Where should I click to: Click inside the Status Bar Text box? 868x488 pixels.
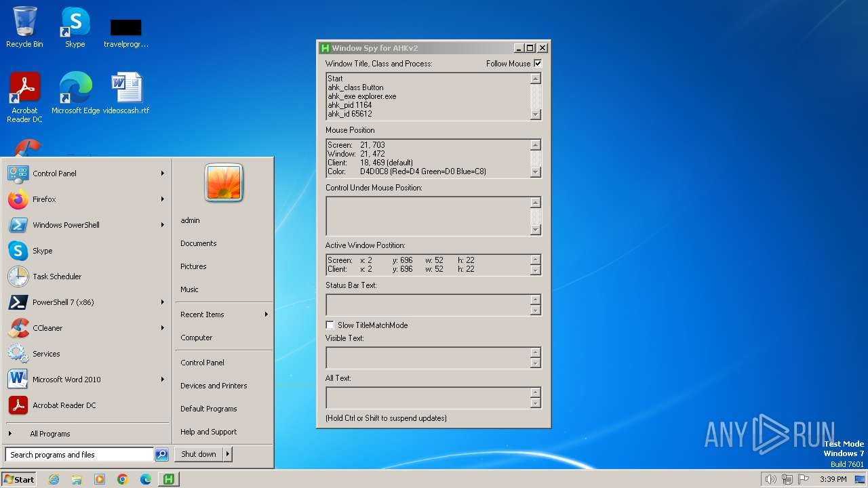pos(428,305)
